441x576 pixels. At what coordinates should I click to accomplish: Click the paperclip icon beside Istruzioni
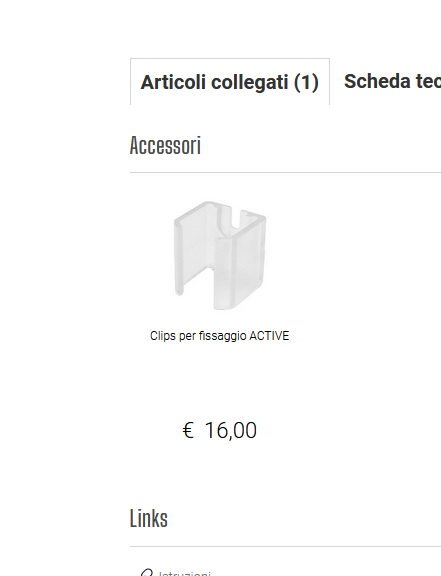click(146, 572)
